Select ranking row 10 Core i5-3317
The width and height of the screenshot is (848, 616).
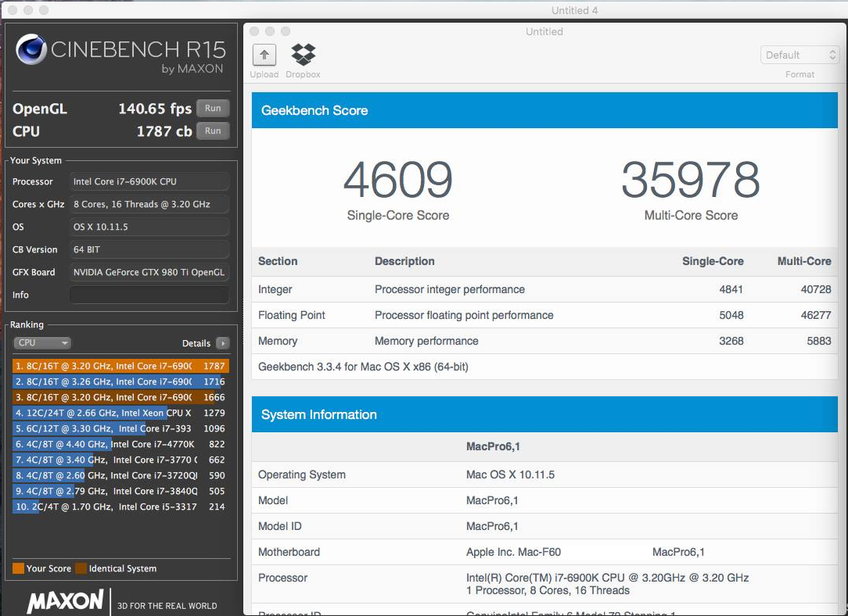coord(120,507)
